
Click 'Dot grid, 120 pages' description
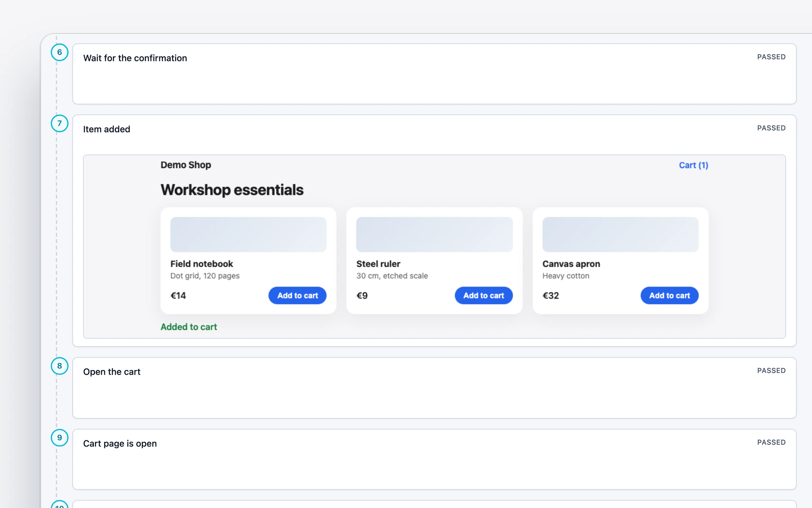[x=205, y=276]
